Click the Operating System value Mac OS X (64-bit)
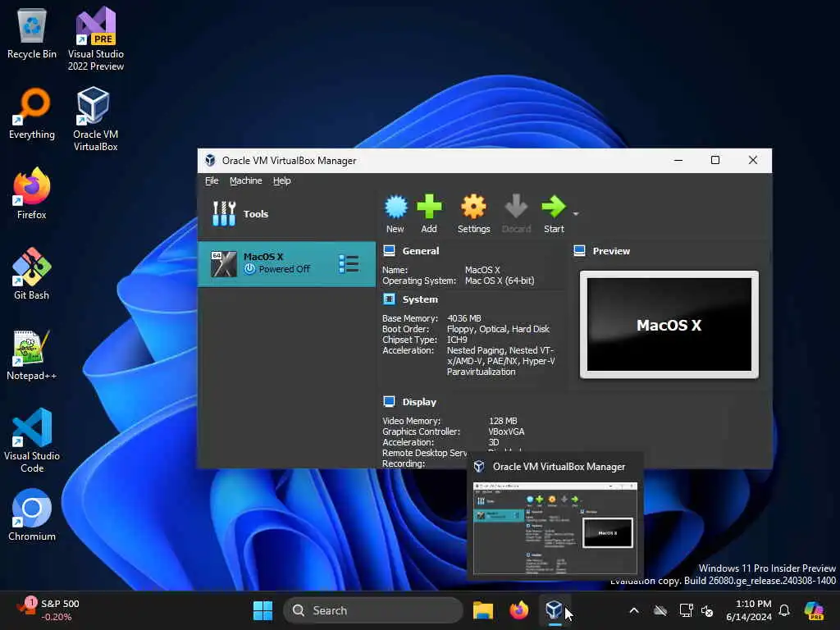This screenshot has width=840, height=630. pyautogui.click(x=500, y=281)
